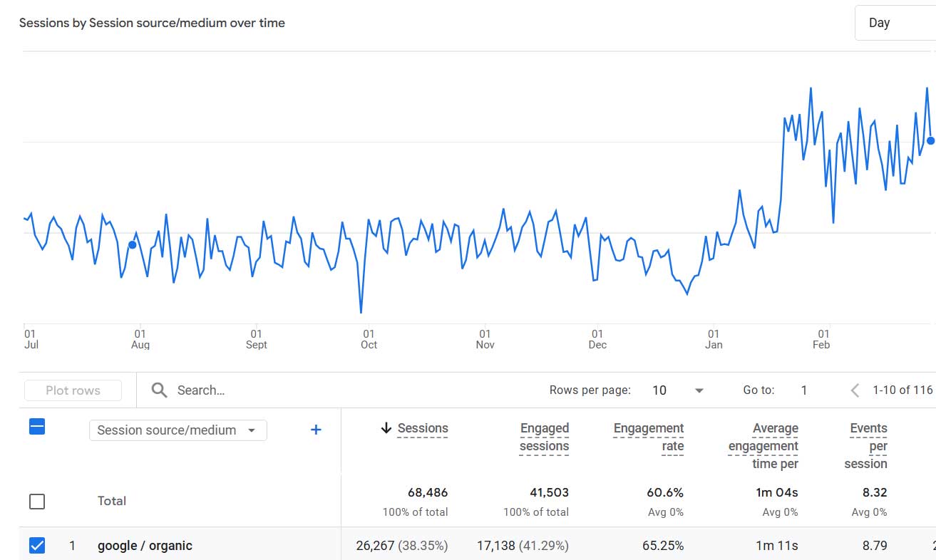Click the Total row label
Image resolution: width=936 pixels, height=560 pixels.
click(112, 501)
